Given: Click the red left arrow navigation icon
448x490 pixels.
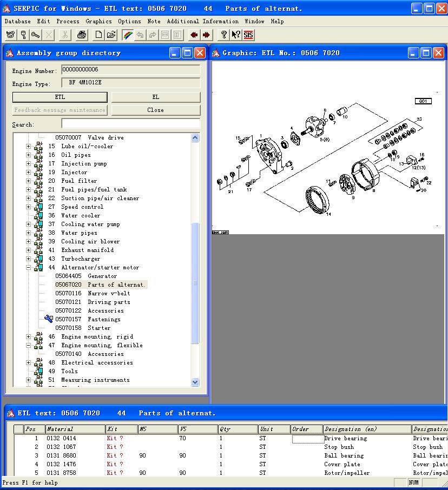Looking at the screenshot, I should [x=194, y=35].
